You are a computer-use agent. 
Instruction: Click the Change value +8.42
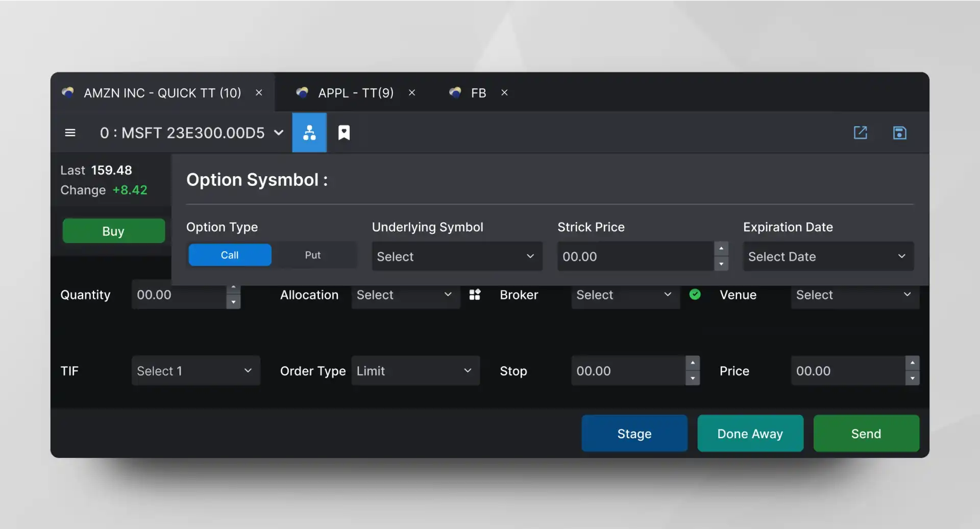[130, 190]
